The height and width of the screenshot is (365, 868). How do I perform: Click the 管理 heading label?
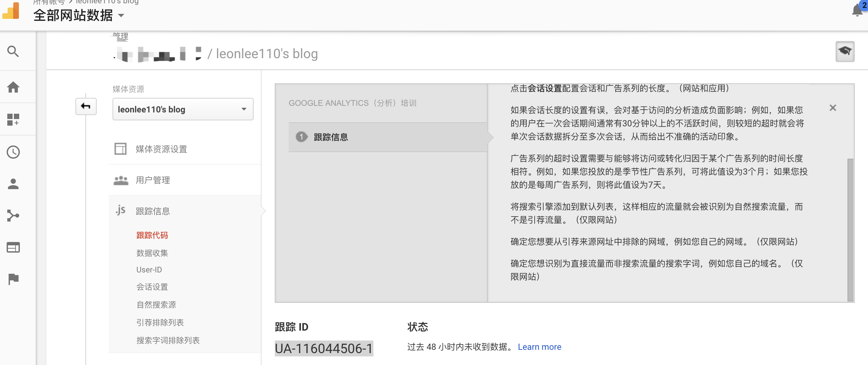(120, 36)
